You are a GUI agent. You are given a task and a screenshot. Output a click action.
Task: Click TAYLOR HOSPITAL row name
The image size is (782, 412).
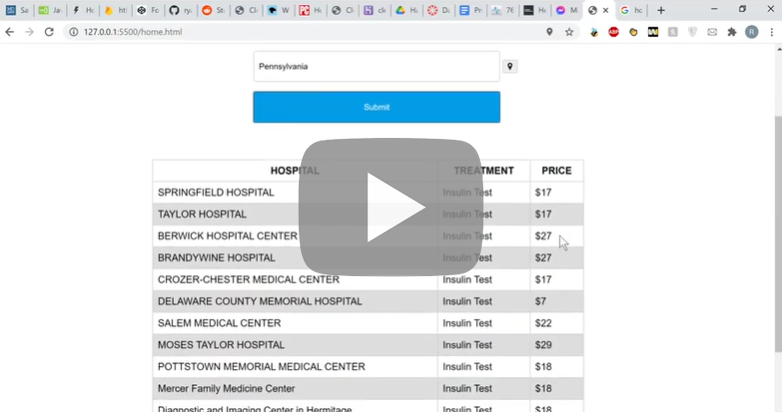[202, 214]
